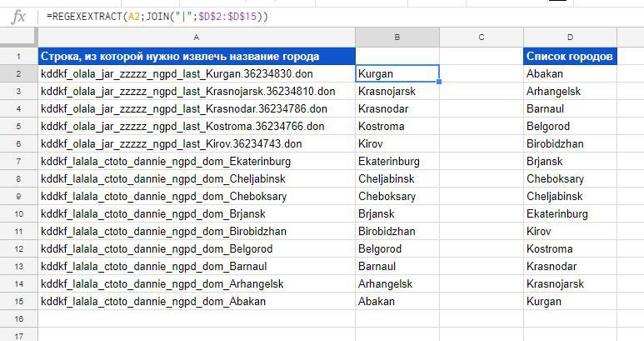The width and height of the screenshot is (644, 341).
Task: Select row 2 header
Action: (x=19, y=74)
